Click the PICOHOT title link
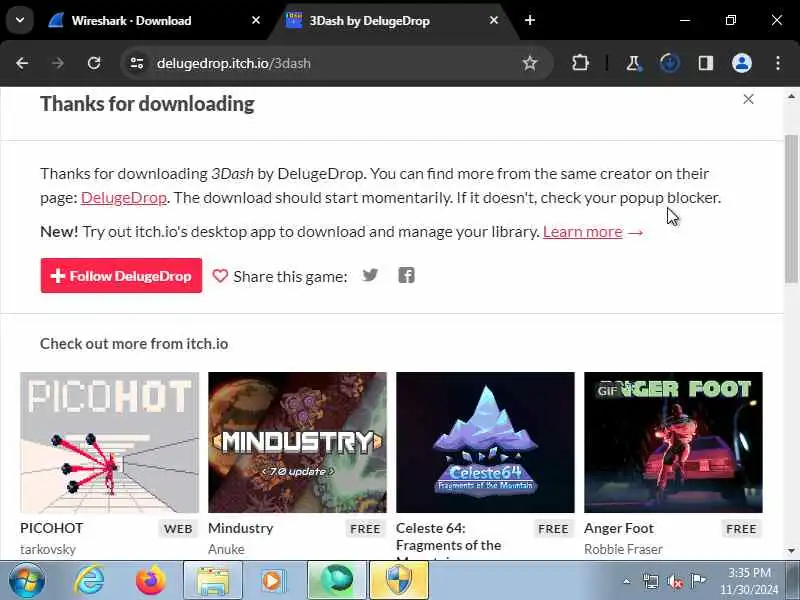The width and height of the screenshot is (800, 600). [x=52, y=528]
